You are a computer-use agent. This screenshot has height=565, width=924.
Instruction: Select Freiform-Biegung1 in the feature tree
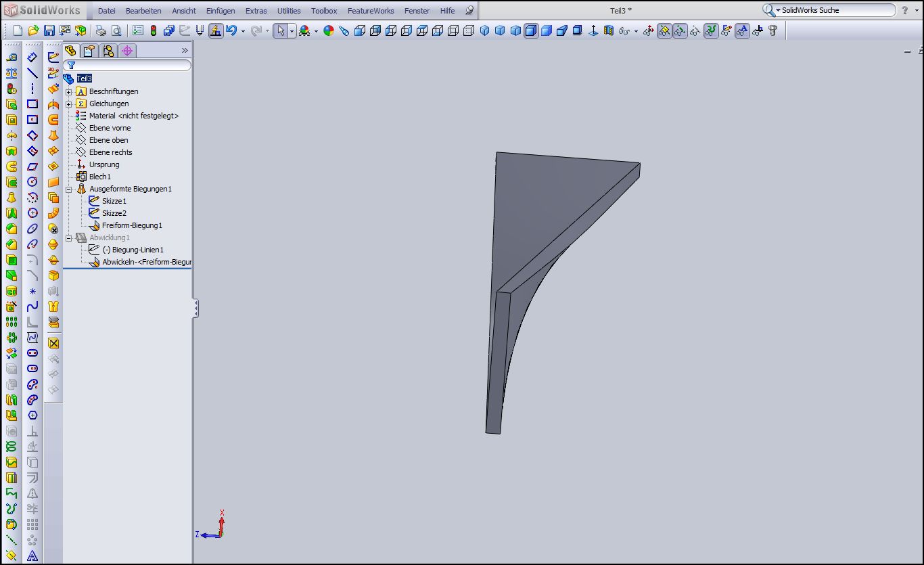[x=132, y=225]
